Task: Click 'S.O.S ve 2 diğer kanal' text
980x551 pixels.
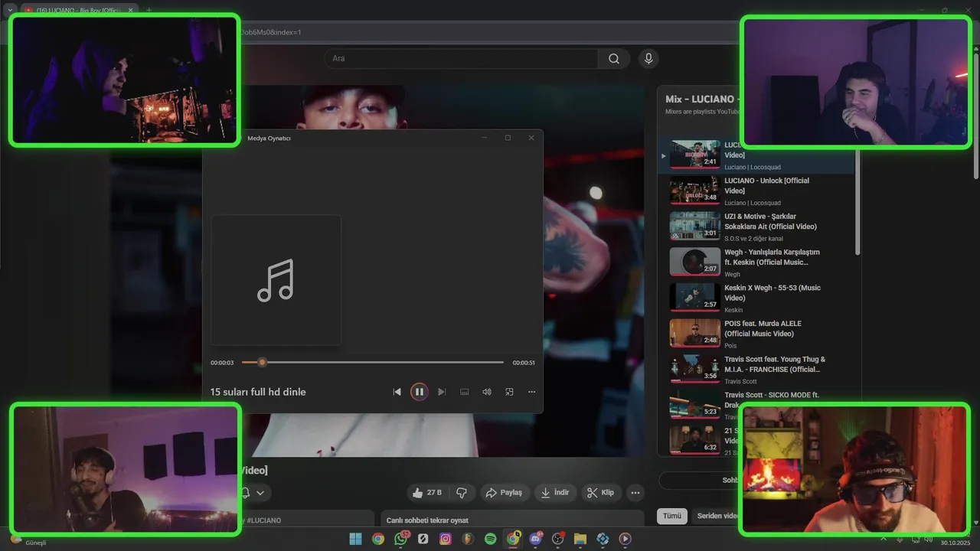Action: pos(753,239)
